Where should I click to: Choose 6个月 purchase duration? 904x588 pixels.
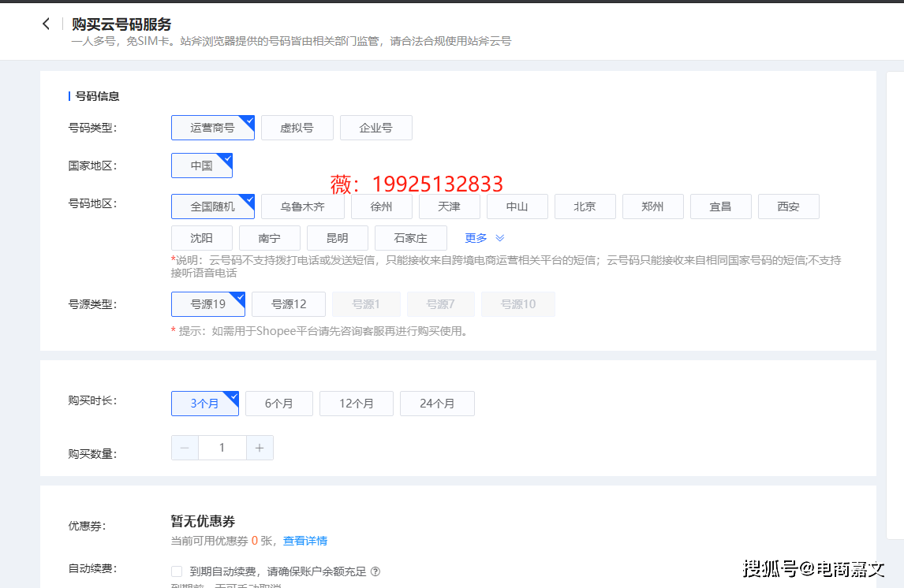pos(278,404)
